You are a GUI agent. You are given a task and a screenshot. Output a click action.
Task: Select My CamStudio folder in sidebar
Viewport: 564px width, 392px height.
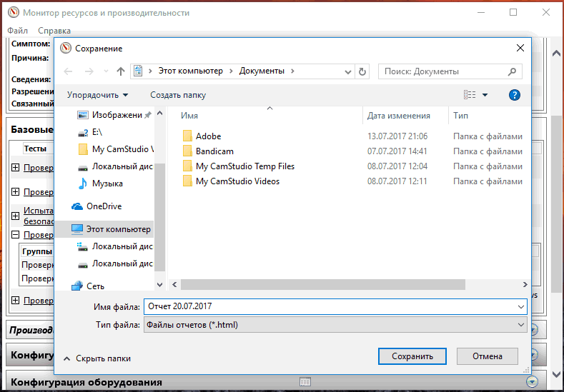point(116,149)
